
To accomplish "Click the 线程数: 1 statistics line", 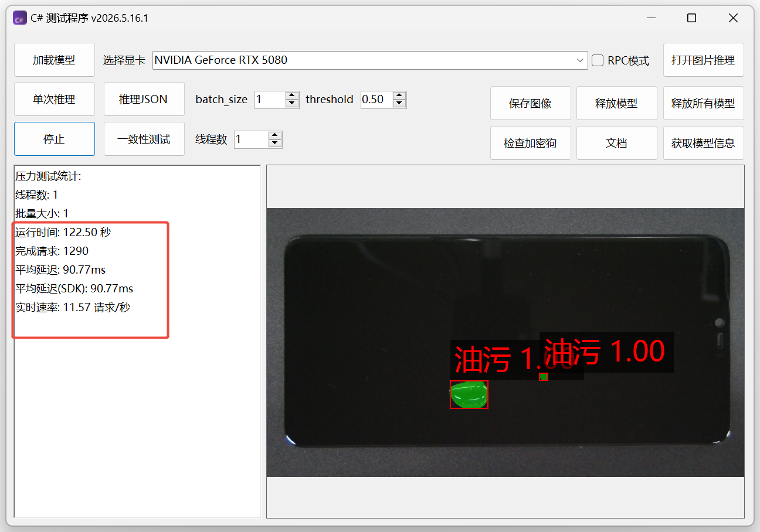I will tap(36, 195).
